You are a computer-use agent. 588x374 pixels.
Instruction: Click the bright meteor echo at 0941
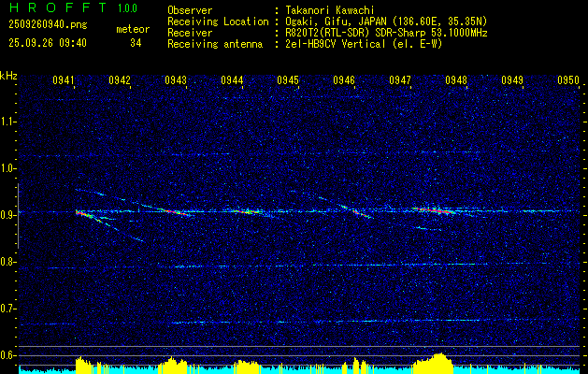click(83, 214)
